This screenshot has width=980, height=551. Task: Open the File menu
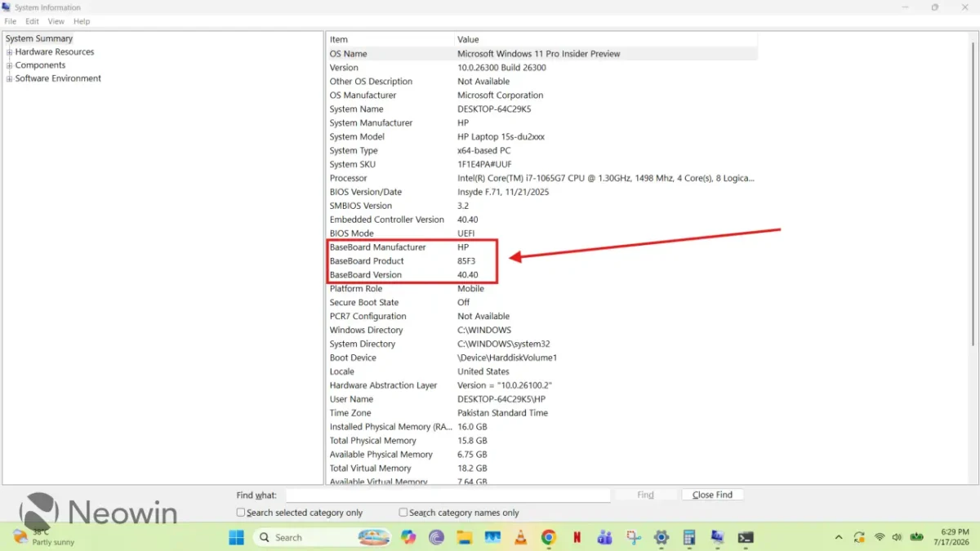11,21
